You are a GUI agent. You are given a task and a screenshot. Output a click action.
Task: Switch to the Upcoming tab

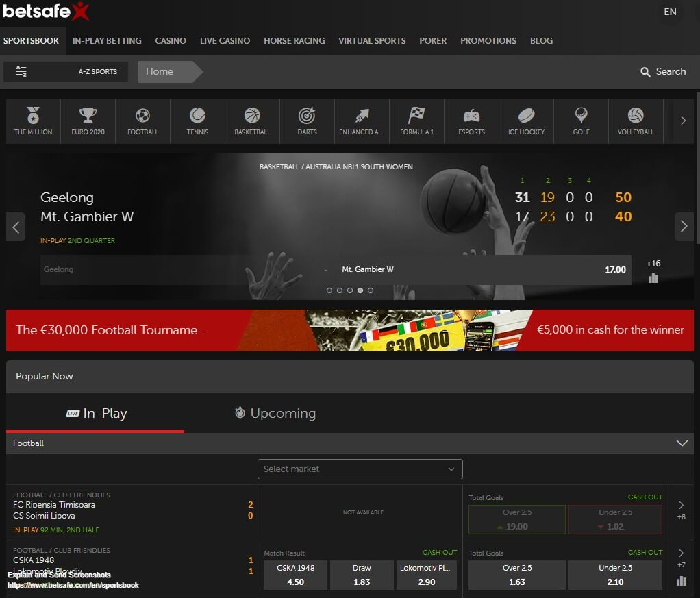tap(275, 414)
